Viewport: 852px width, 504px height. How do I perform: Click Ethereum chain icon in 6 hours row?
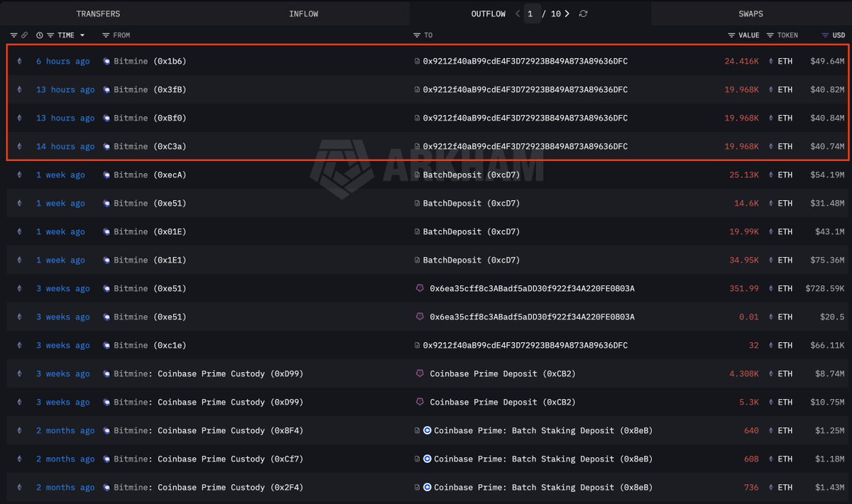pos(19,61)
